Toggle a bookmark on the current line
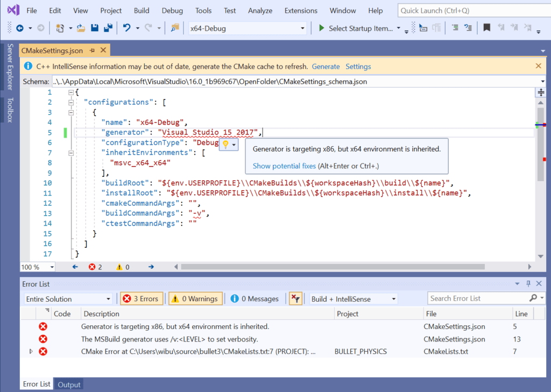This screenshot has width=551, height=392. pos(487,27)
